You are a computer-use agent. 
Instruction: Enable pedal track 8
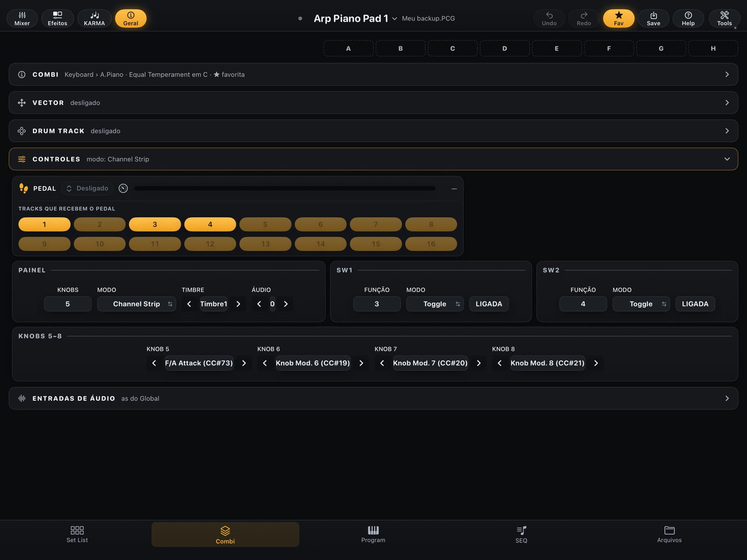click(431, 224)
